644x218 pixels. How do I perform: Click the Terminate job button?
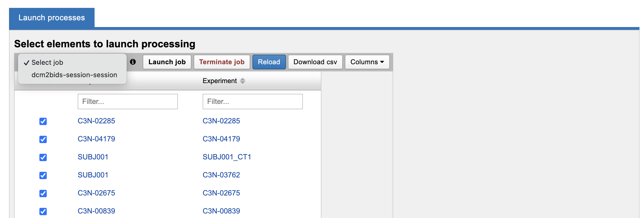tap(222, 62)
